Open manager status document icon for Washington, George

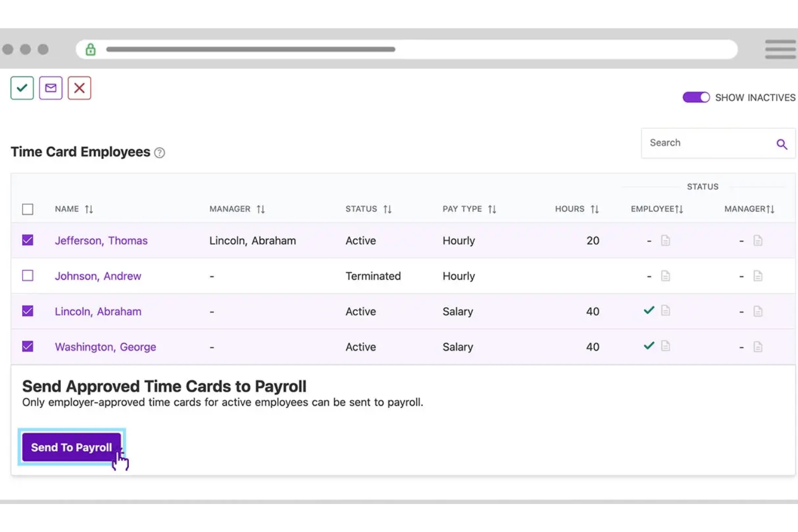[x=758, y=347]
